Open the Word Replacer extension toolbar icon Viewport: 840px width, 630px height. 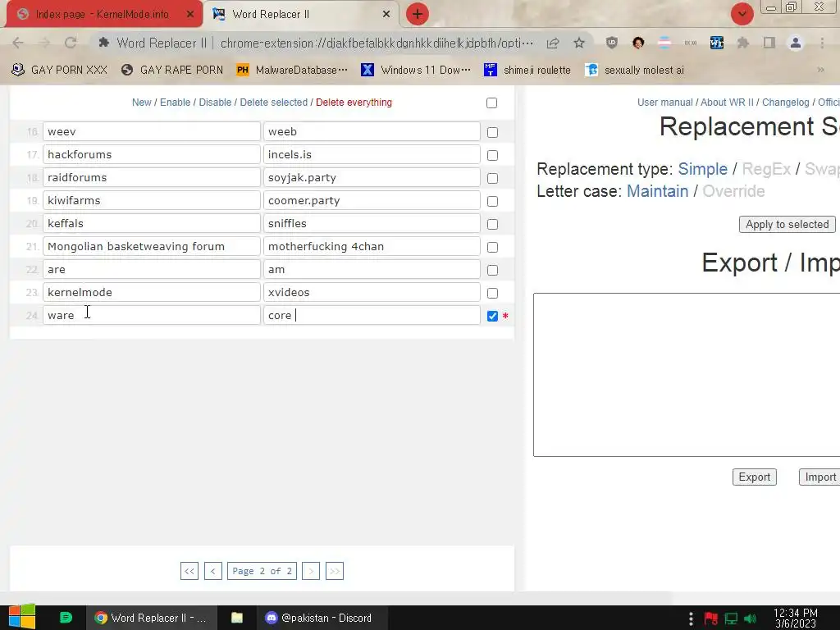(x=717, y=43)
